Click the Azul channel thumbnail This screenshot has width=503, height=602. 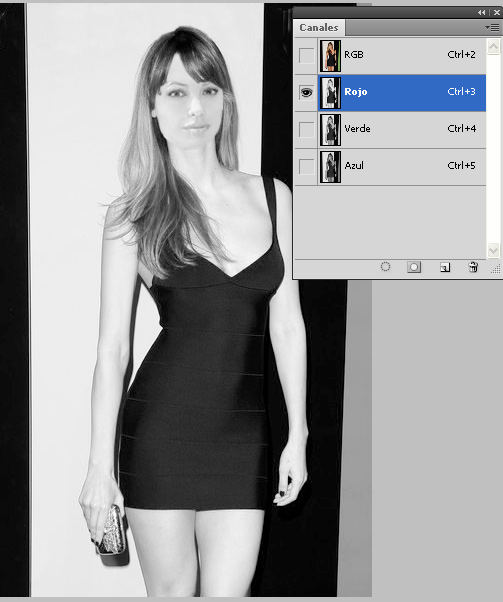[x=330, y=167]
